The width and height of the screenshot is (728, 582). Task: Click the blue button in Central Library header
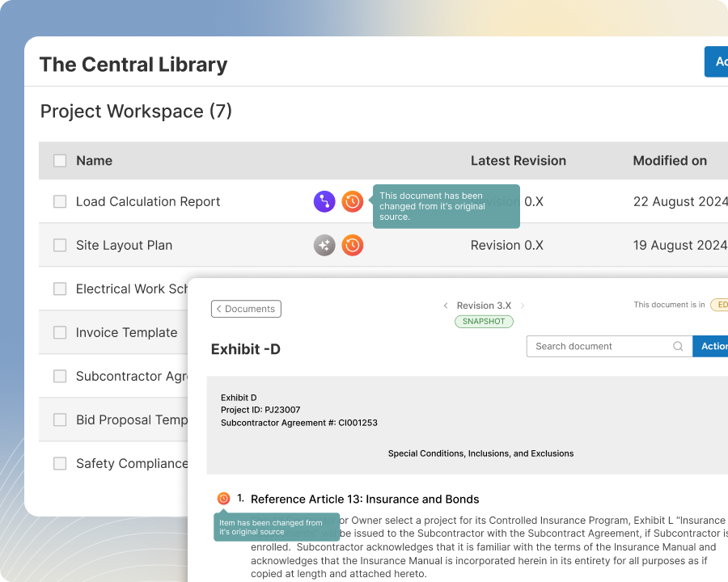click(717, 61)
